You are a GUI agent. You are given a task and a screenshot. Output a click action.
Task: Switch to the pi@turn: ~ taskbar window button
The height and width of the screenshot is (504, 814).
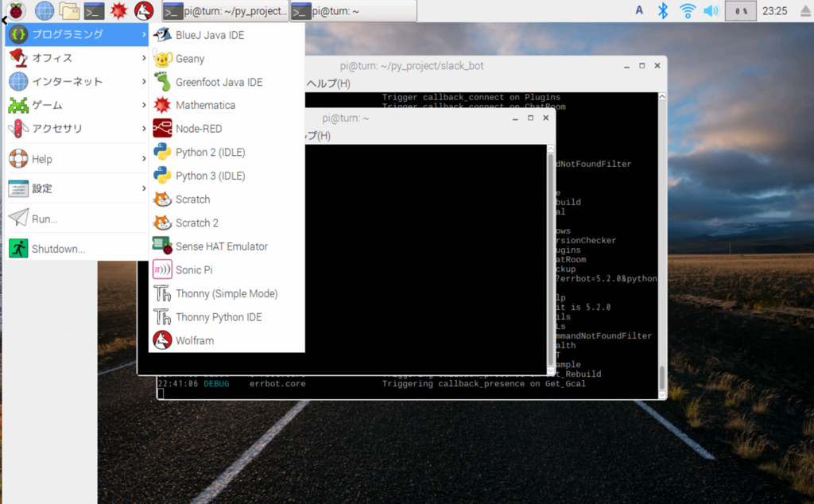tap(353, 11)
